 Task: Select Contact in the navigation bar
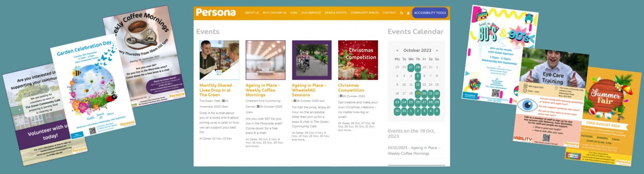click(x=389, y=13)
